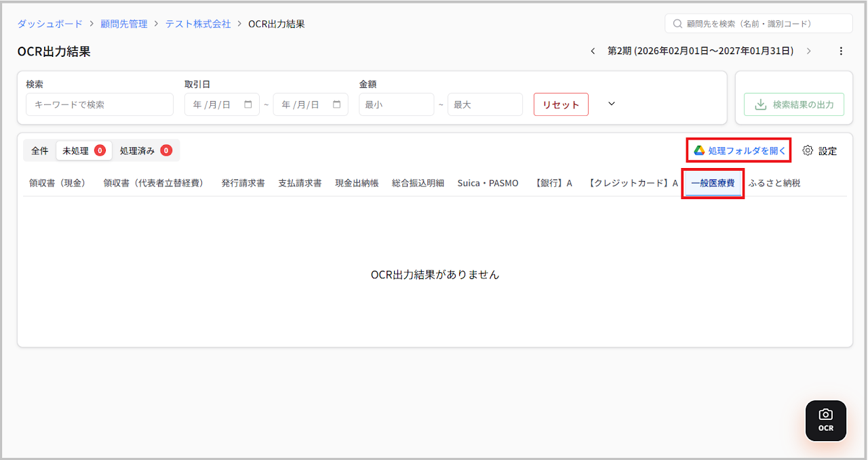Go to previous fiscal period arrow
The height and width of the screenshot is (460, 868).
(x=593, y=51)
